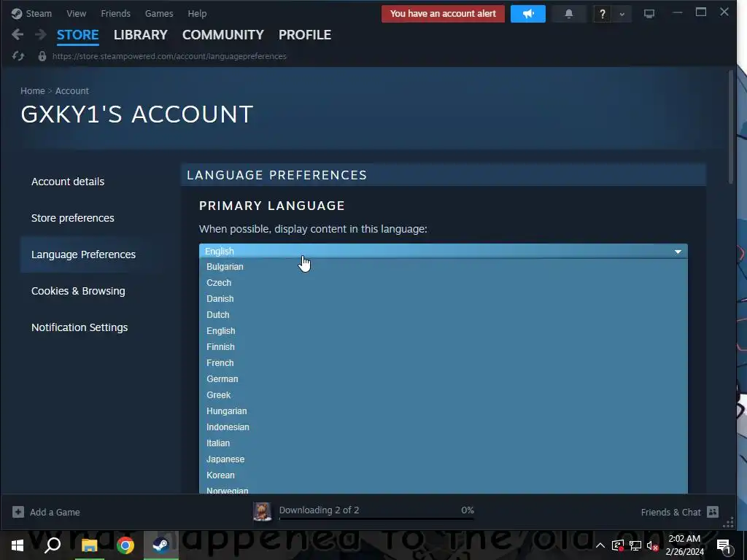Switch to the STORE tab
The height and width of the screenshot is (560, 747).
[77, 35]
